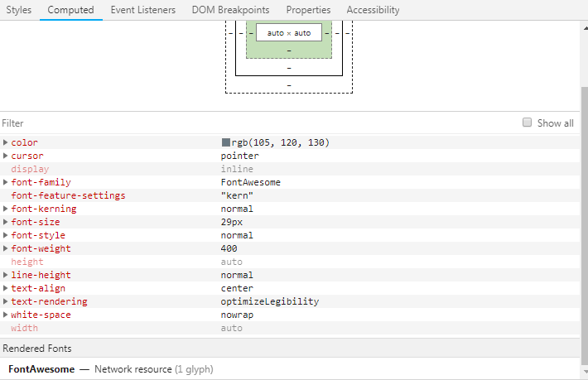Expand the text-rendering property arrow

(6, 301)
